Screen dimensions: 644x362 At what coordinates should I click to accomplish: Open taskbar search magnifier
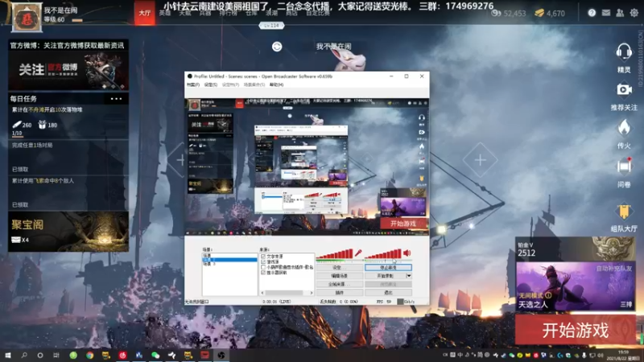pos(24,355)
